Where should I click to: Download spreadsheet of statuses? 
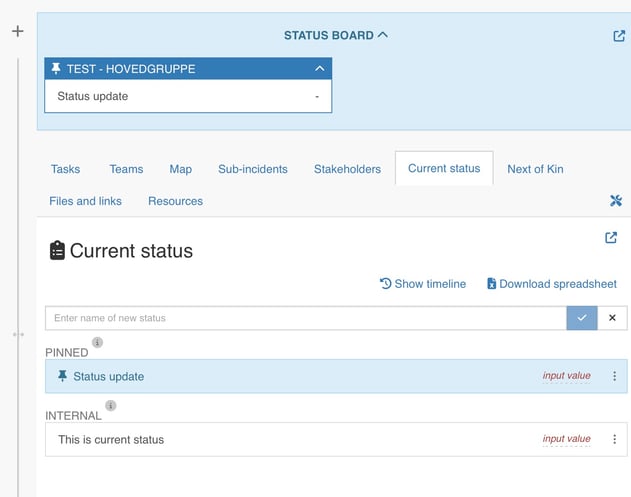(x=551, y=284)
